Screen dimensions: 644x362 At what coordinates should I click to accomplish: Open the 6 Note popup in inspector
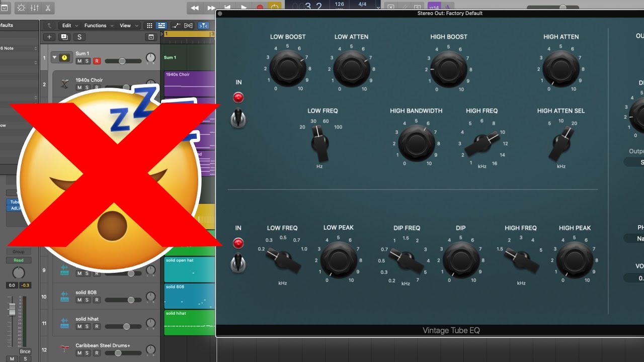[19, 48]
